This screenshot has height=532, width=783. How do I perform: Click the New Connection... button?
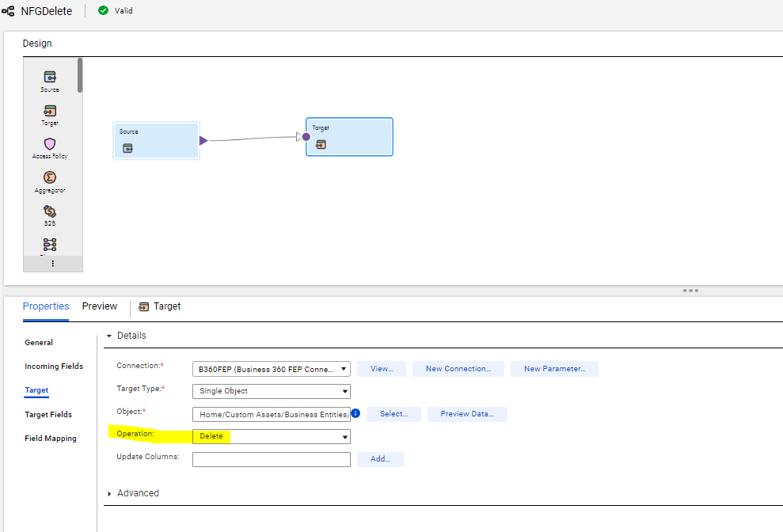[x=458, y=369]
